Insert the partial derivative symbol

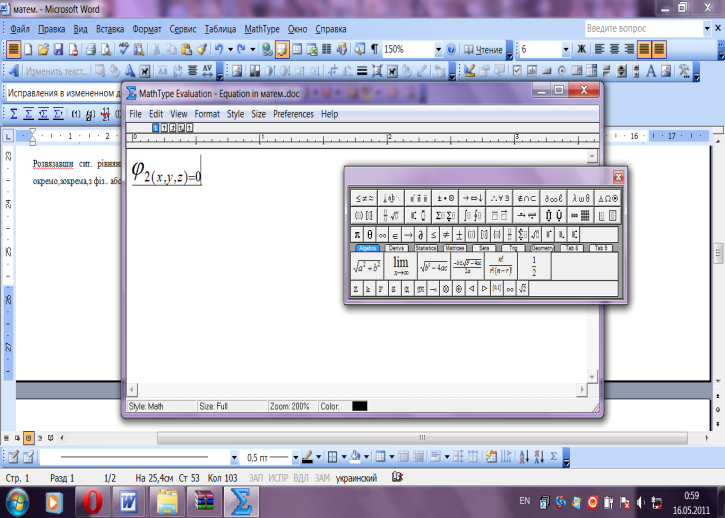pos(420,234)
